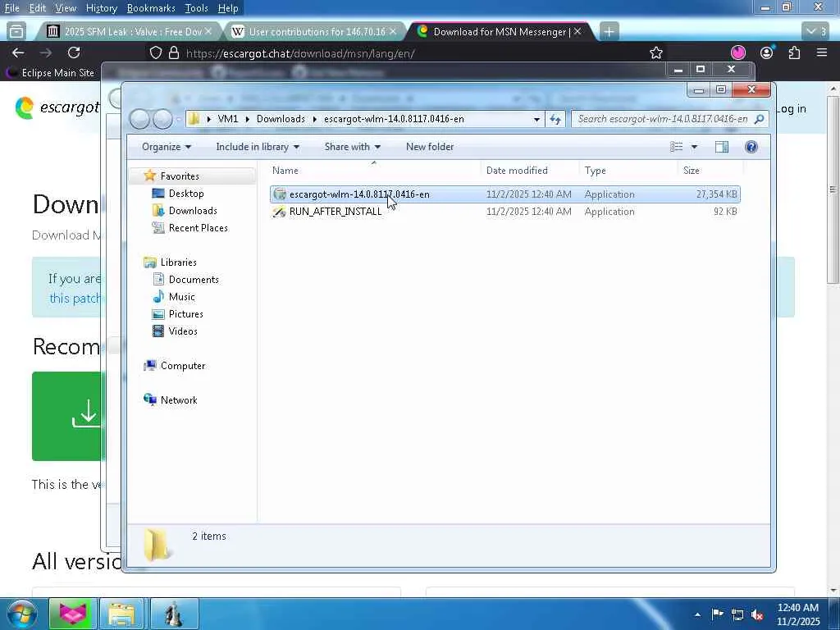Image resolution: width=840 pixels, height=630 pixels.
Task: Open Desktop in the navigation pane
Action: point(186,194)
